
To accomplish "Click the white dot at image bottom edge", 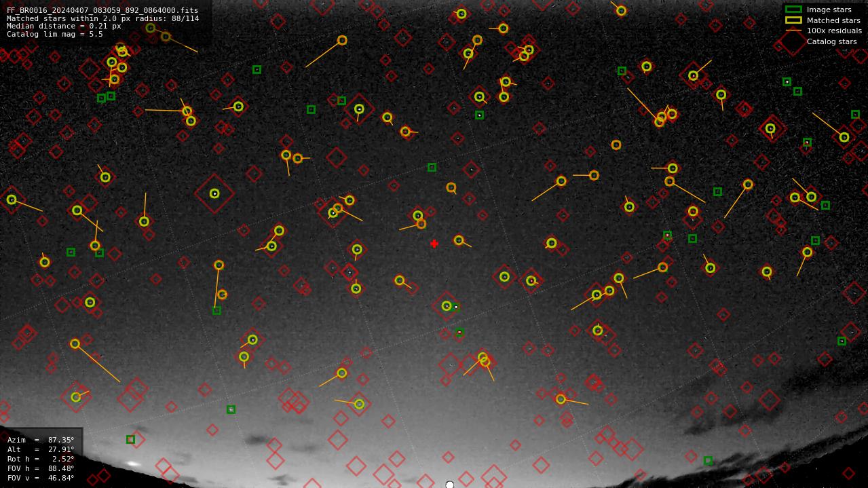I will point(449,485).
